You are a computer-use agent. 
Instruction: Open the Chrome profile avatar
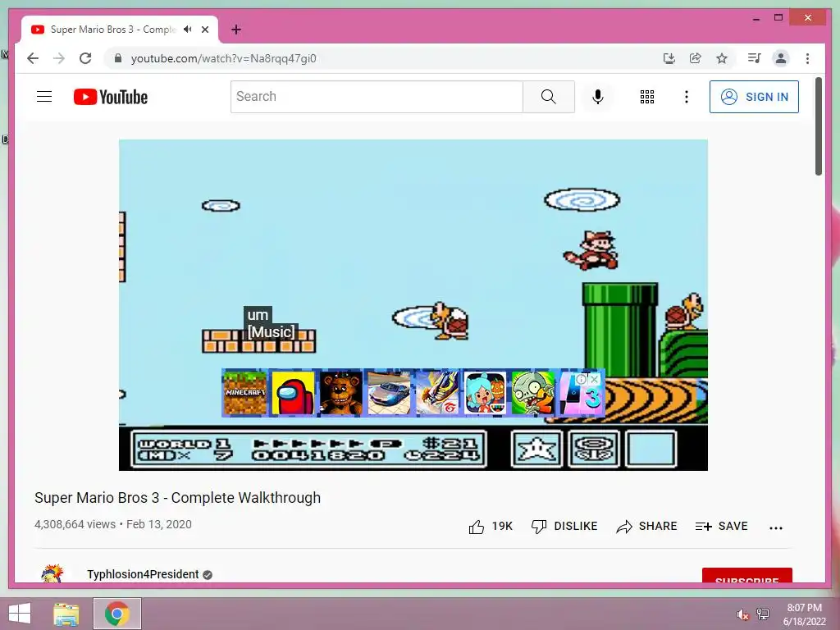click(x=781, y=58)
